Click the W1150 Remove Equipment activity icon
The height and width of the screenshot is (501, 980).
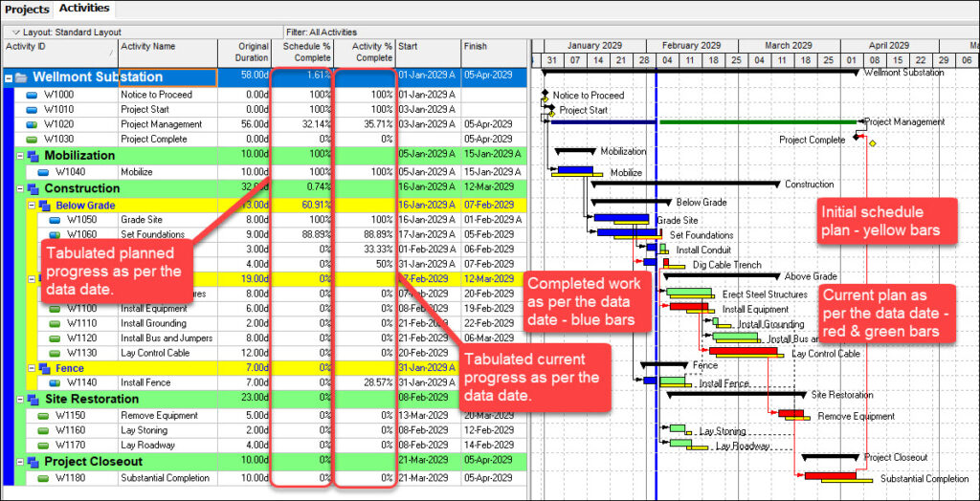click(43, 416)
